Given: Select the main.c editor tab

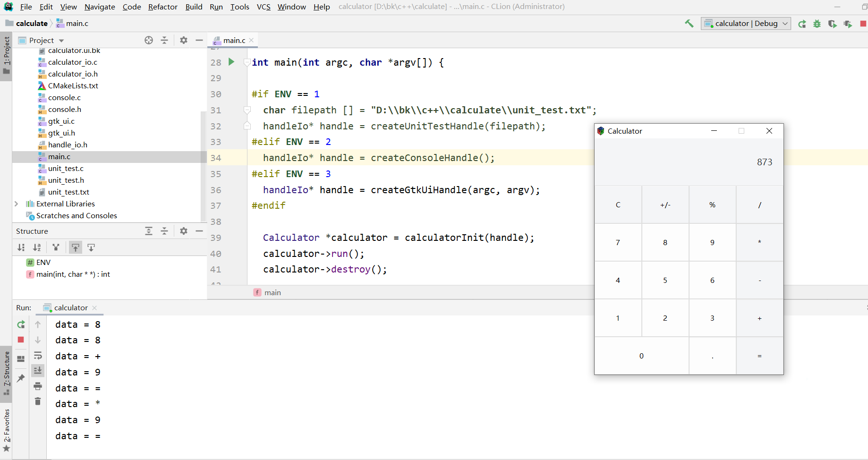Looking at the screenshot, I should click(x=234, y=40).
